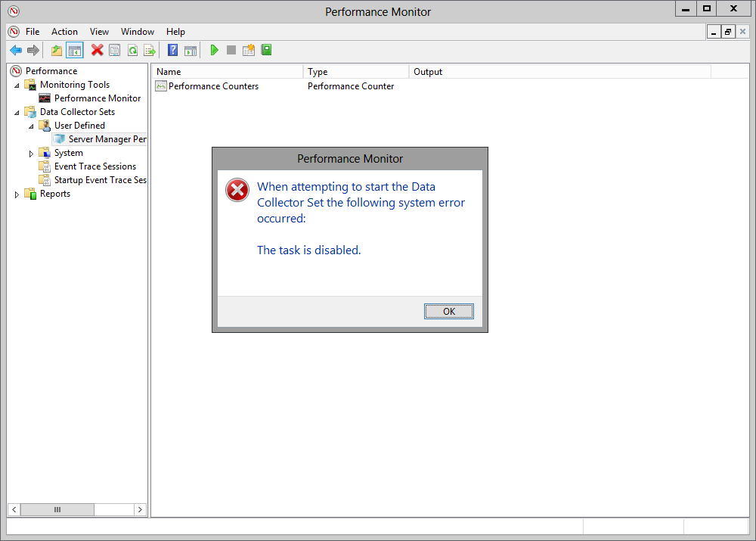Select Event Trace Sessions tree item
This screenshot has width=756, height=541.
coord(95,166)
